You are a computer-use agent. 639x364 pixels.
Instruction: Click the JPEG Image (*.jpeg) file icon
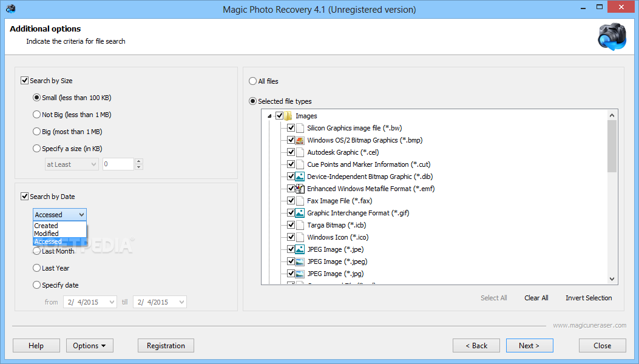coord(300,261)
